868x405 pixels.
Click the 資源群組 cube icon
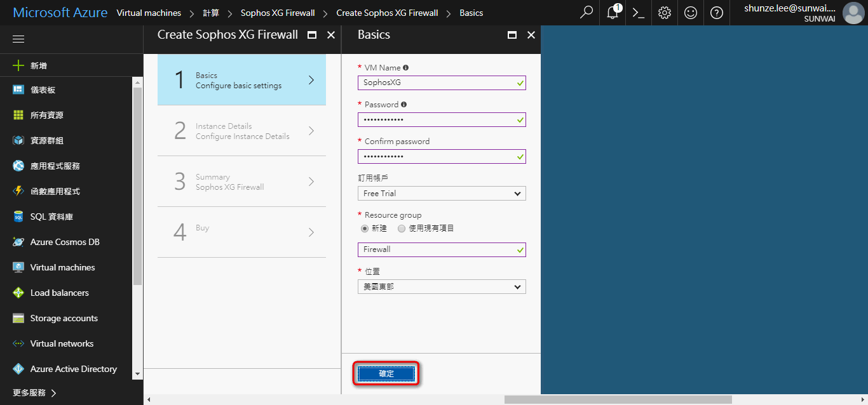pyautogui.click(x=18, y=140)
